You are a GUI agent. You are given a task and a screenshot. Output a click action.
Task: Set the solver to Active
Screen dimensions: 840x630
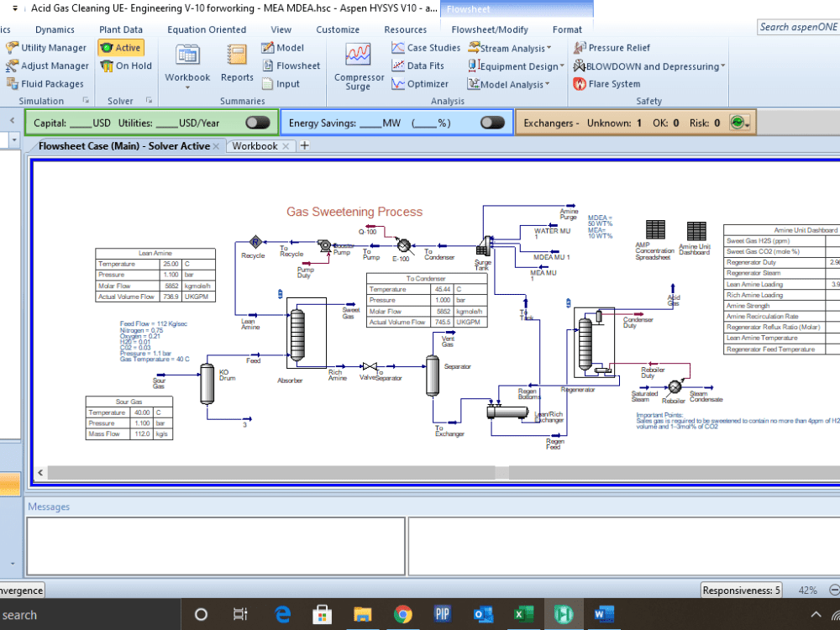122,48
